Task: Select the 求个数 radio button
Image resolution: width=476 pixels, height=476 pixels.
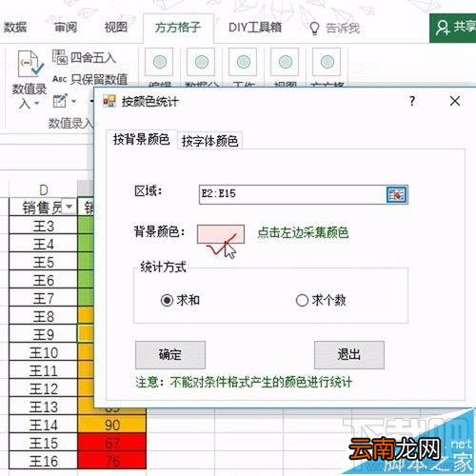Action: [x=302, y=300]
